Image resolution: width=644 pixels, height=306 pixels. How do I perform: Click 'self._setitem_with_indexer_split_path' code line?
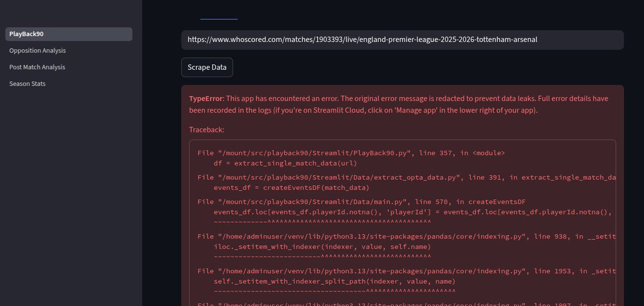[334, 281]
